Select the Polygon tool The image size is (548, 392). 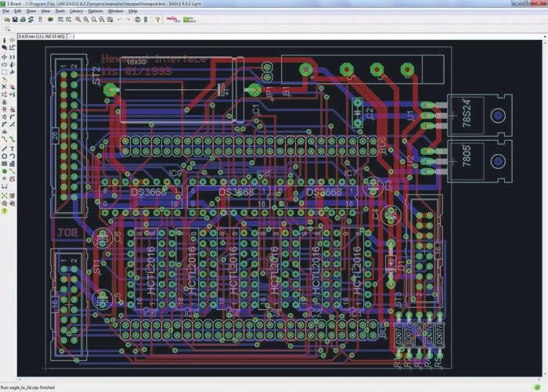tap(13, 164)
